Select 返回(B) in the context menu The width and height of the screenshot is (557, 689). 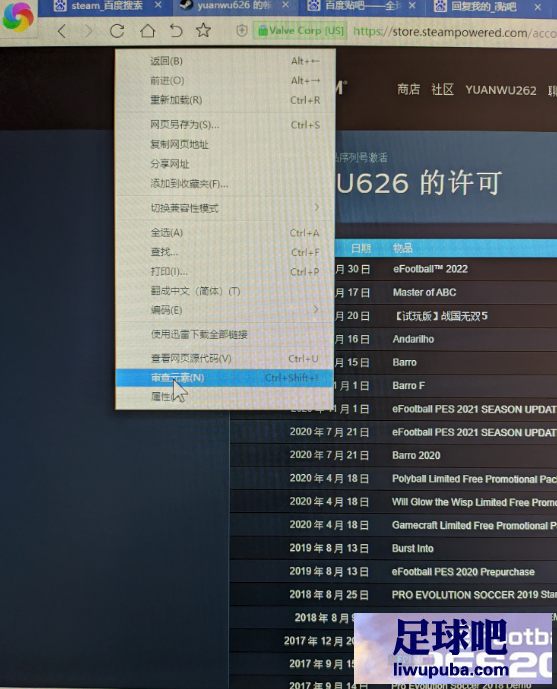tap(224, 61)
